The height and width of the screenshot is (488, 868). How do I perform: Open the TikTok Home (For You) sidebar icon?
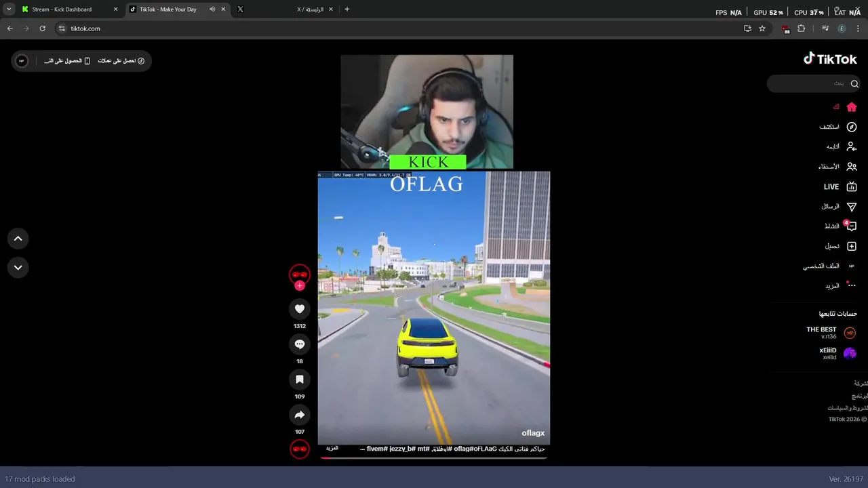tap(852, 107)
